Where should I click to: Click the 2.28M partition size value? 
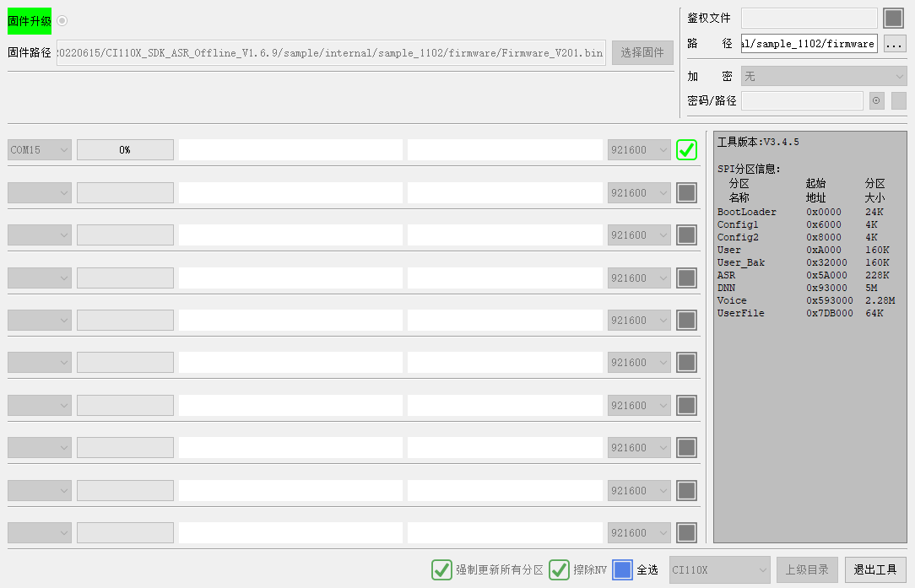point(880,300)
